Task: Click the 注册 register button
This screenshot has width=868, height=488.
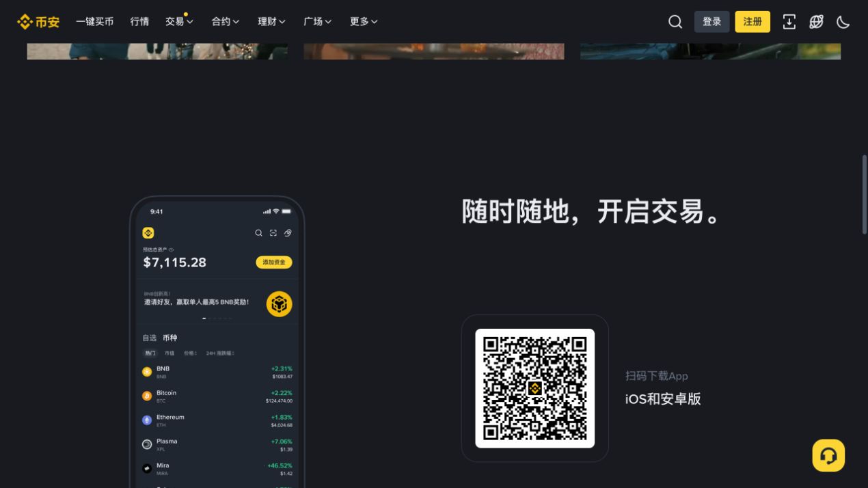Action: (x=752, y=22)
